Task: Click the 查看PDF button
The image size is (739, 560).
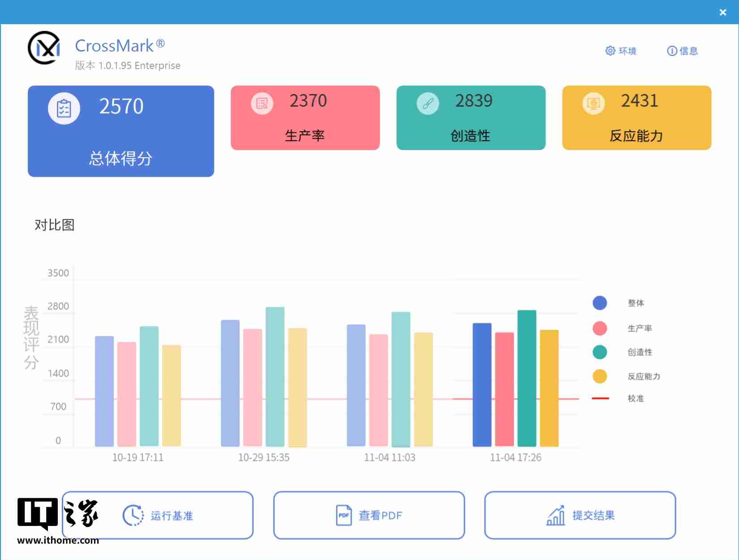Action: tap(369, 515)
